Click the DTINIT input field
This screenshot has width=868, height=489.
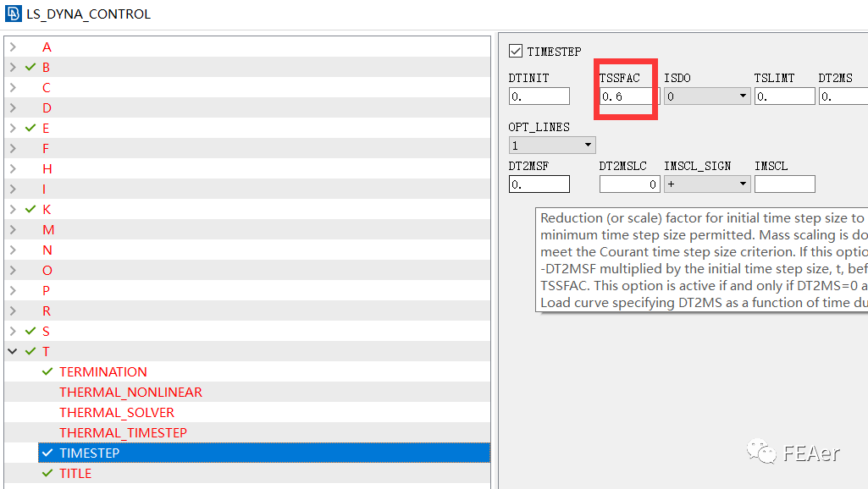(x=539, y=96)
